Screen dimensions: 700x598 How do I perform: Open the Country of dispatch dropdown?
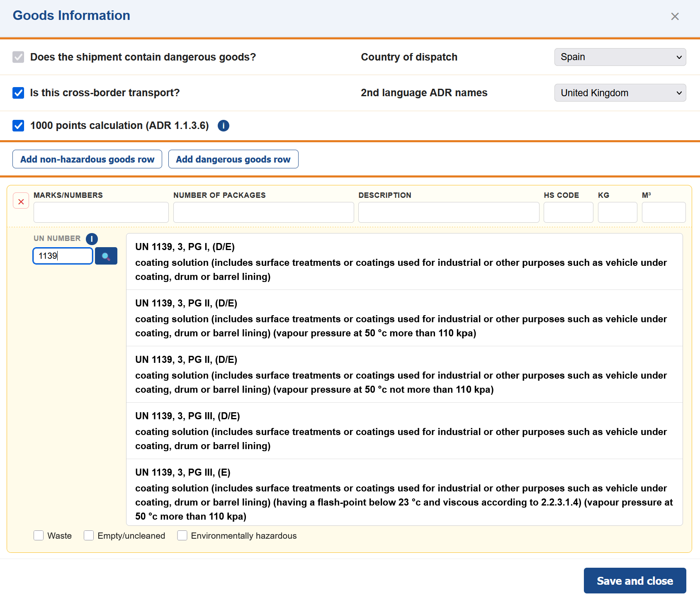click(620, 57)
